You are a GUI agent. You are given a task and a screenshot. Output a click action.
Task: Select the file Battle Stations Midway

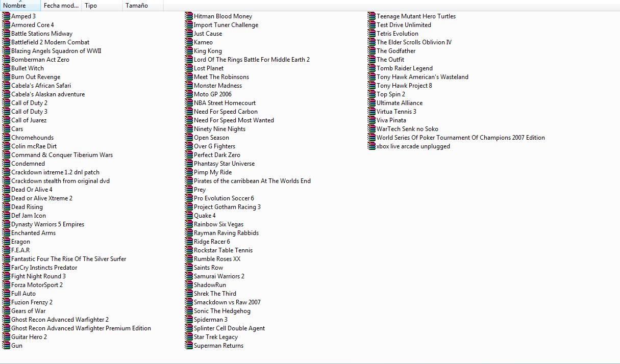42,34
